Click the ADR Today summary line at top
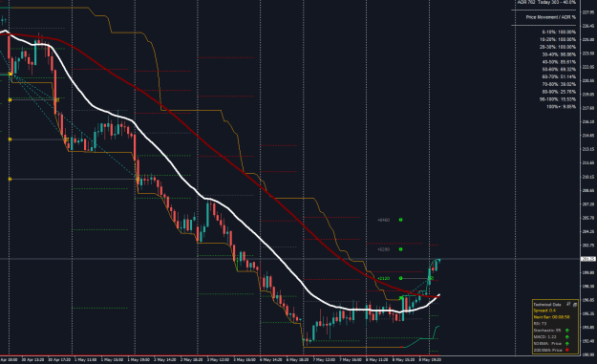 pos(546,2)
